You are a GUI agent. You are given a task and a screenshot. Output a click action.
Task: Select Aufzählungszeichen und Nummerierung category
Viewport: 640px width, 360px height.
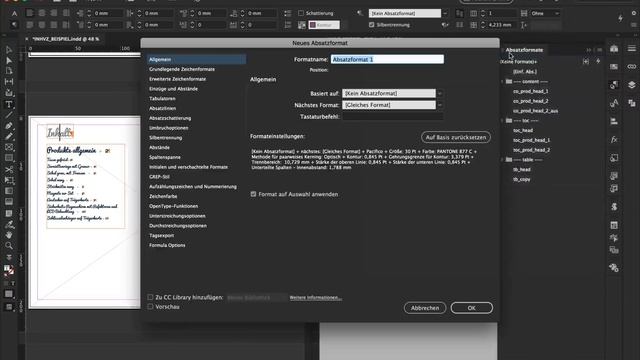(193, 187)
